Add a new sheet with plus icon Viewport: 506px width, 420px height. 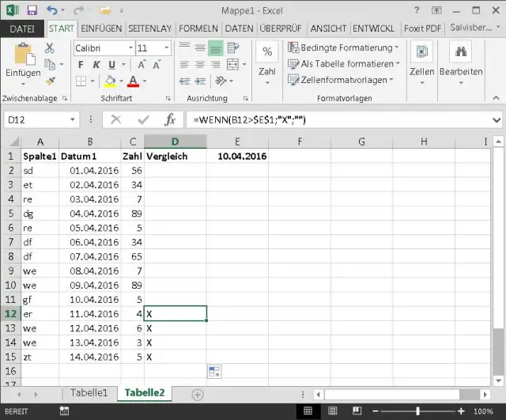point(198,394)
